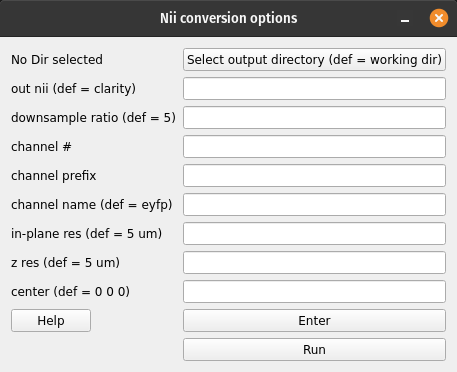457x372 pixels.
Task: Click the 'out nii (def = clarity)' label
Action: pyautogui.click(x=73, y=89)
